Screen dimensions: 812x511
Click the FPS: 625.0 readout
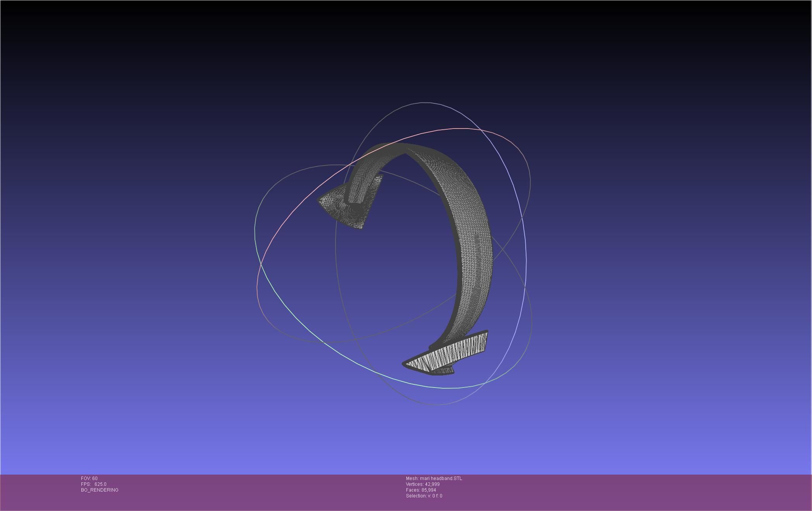[x=94, y=484]
